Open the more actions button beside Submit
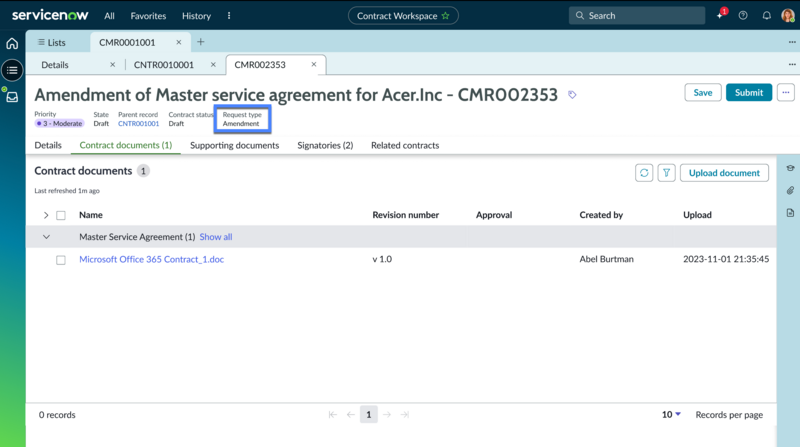The image size is (800, 447). click(786, 92)
